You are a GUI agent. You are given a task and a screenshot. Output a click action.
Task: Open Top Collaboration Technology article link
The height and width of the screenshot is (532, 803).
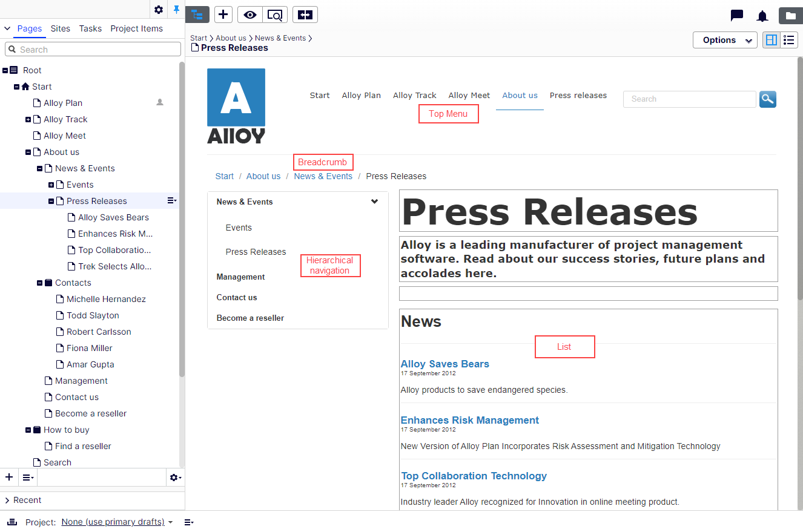[x=474, y=476]
